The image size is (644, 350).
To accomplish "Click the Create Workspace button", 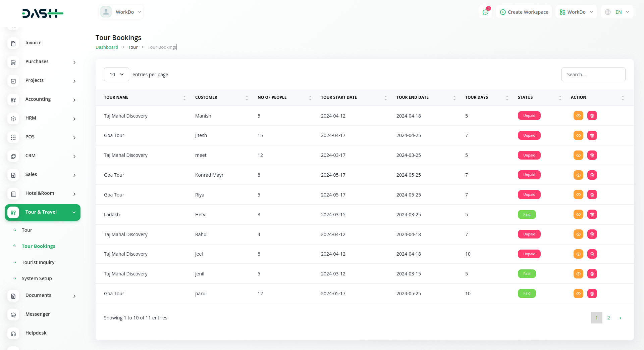I will point(524,12).
